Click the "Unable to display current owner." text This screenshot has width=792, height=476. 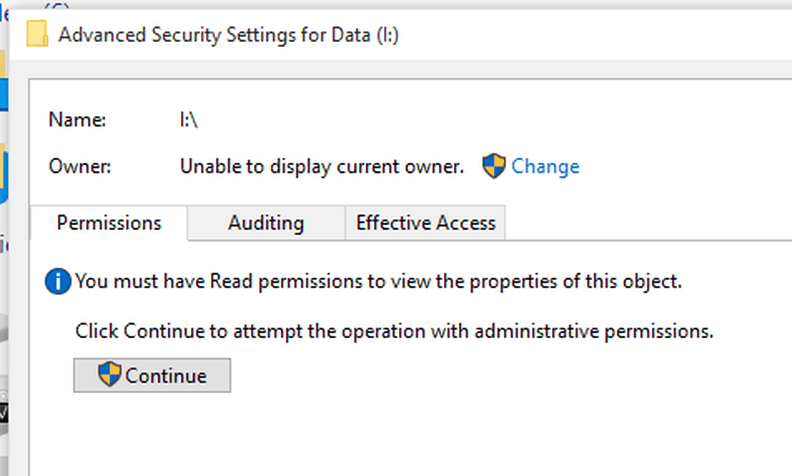point(322,166)
